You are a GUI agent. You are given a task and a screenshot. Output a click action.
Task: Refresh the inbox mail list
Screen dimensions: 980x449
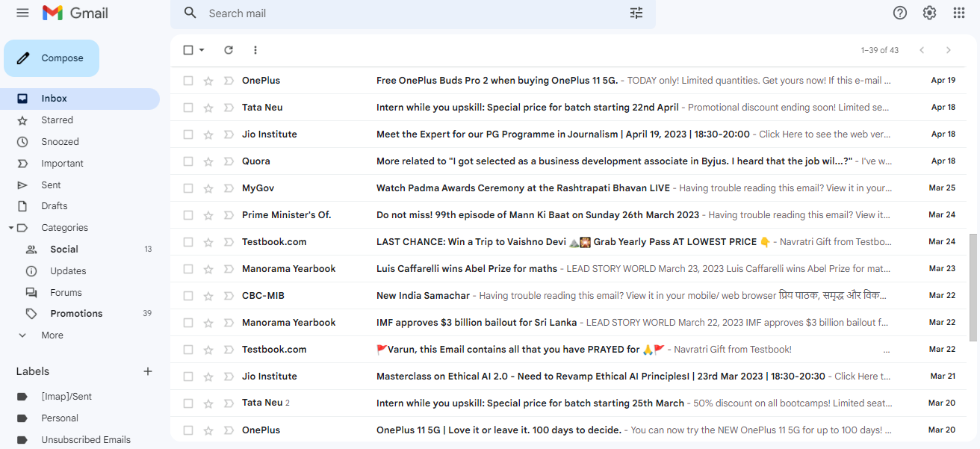coord(229,50)
